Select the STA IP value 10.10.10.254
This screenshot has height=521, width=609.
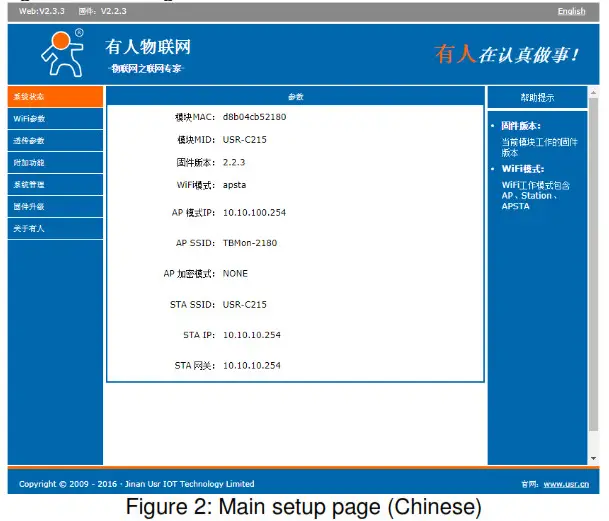click(x=252, y=335)
